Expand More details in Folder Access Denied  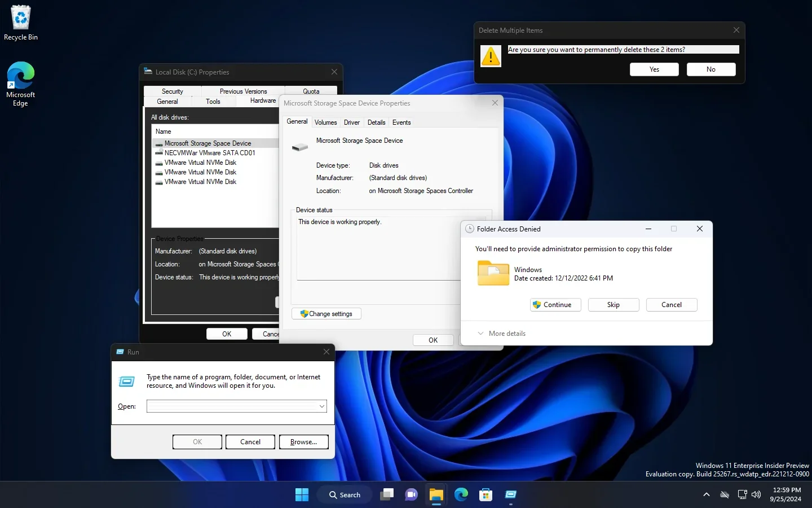point(501,334)
